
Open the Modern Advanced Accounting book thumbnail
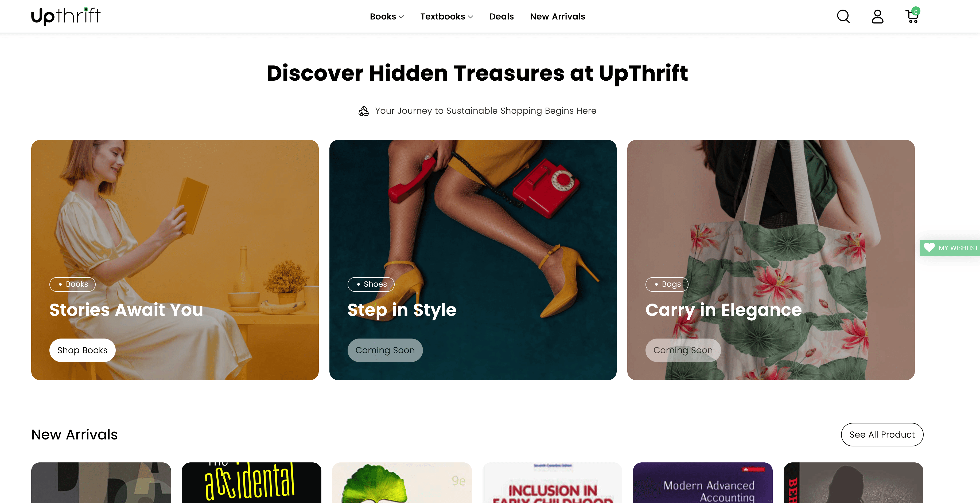pyautogui.click(x=703, y=483)
